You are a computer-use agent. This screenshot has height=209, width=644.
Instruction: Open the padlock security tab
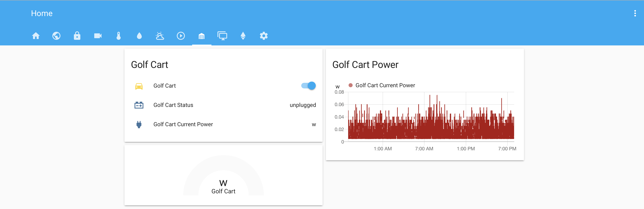coord(77,36)
